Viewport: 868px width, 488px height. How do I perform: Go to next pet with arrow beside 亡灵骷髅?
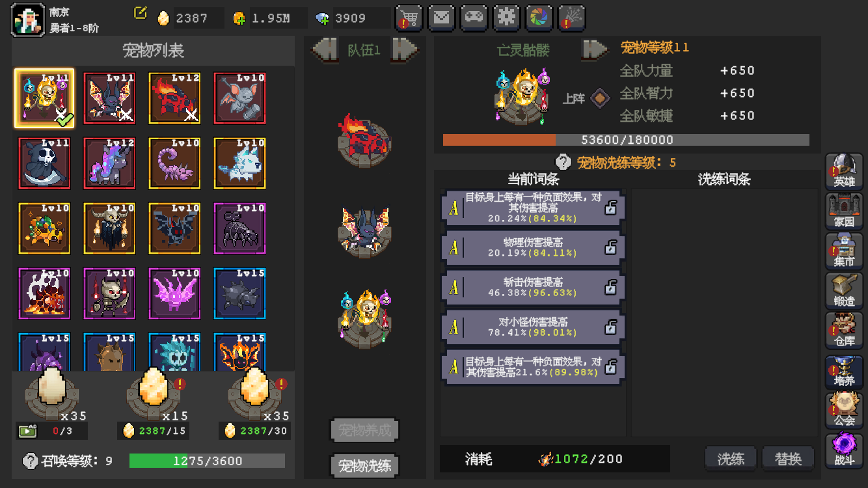pos(594,49)
